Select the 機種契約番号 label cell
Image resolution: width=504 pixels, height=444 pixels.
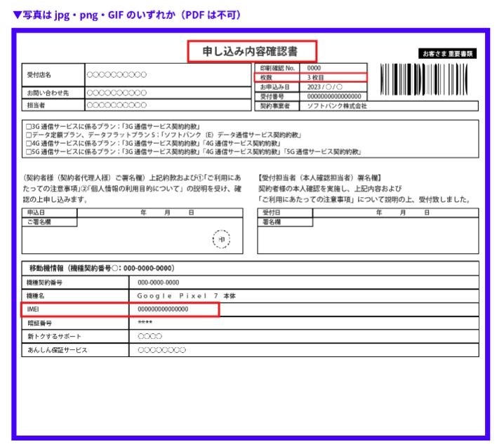pos(75,283)
